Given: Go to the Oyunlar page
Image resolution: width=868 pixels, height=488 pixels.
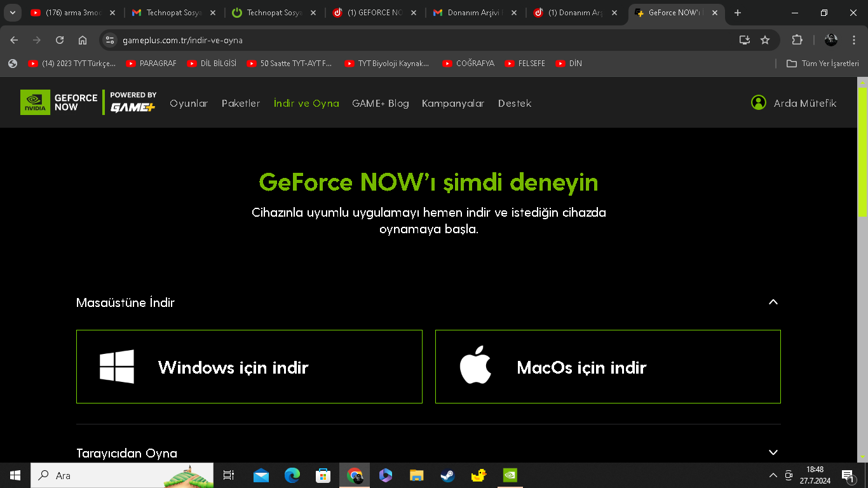Looking at the screenshot, I should click(189, 103).
